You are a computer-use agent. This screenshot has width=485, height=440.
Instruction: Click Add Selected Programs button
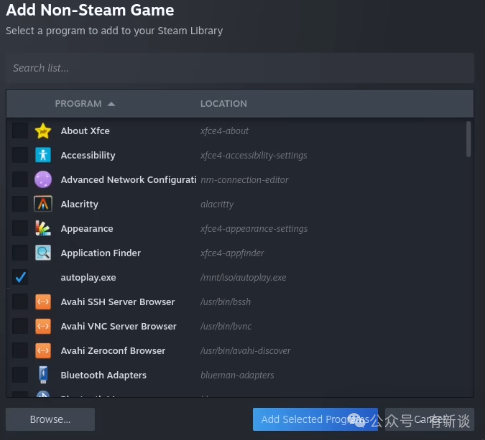pyautogui.click(x=315, y=419)
